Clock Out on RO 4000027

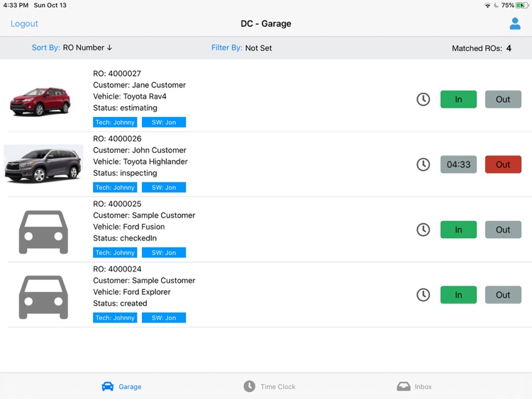[x=503, y=99]
